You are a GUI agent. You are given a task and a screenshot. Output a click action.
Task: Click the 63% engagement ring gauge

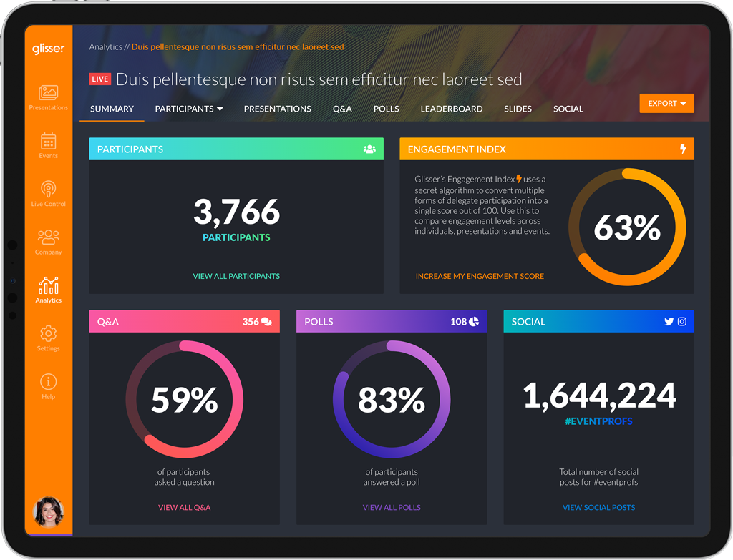(x=627, y=227)
